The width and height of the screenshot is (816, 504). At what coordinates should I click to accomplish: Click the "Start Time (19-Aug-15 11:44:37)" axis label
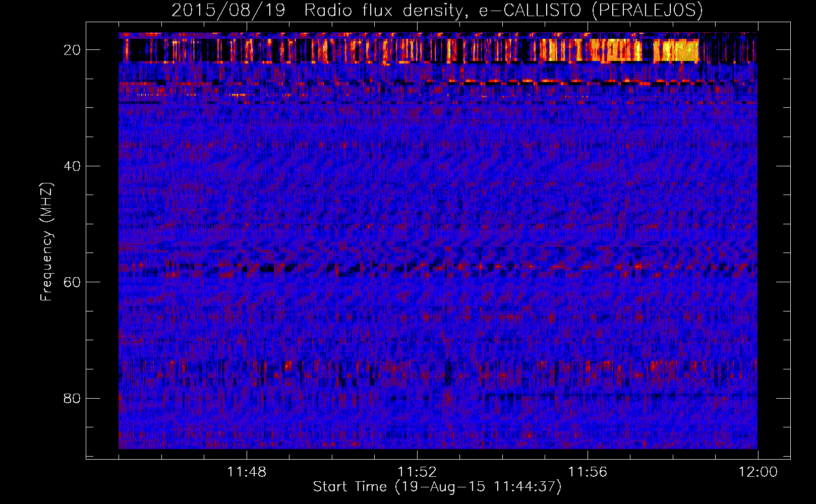click(437, 487)
